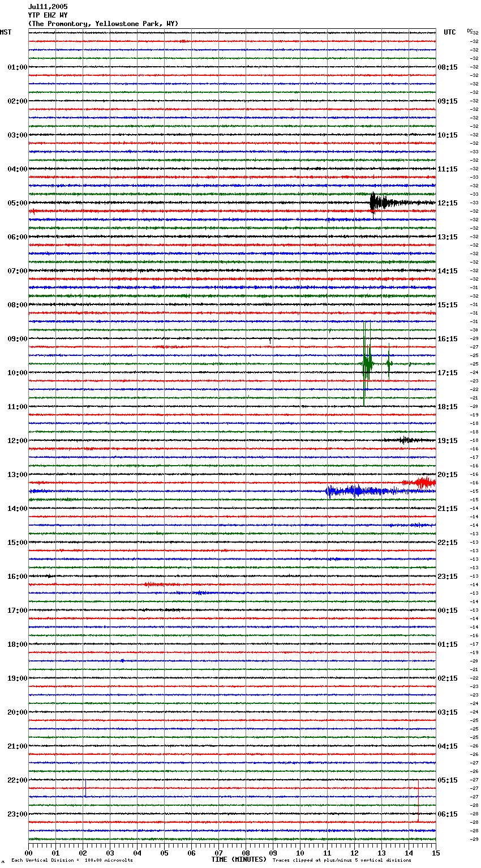The image size is (481, 868).
Task: Click the '06:00' MST time label
Action: click(18, 237)
